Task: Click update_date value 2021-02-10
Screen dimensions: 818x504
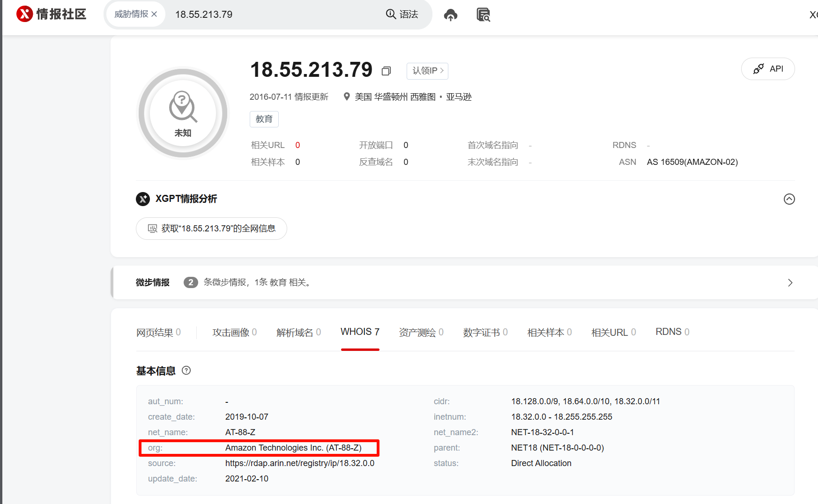Action: (x=247, y=479)
